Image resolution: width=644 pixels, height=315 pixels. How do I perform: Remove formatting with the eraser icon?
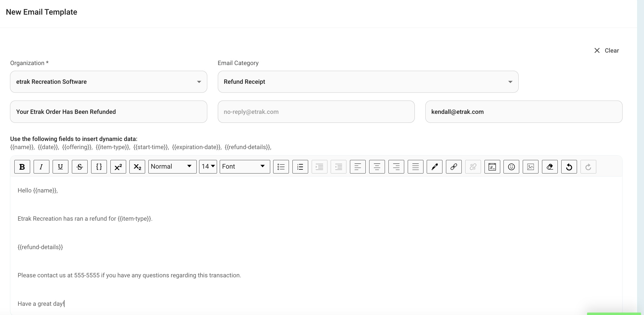click(550, 167)
